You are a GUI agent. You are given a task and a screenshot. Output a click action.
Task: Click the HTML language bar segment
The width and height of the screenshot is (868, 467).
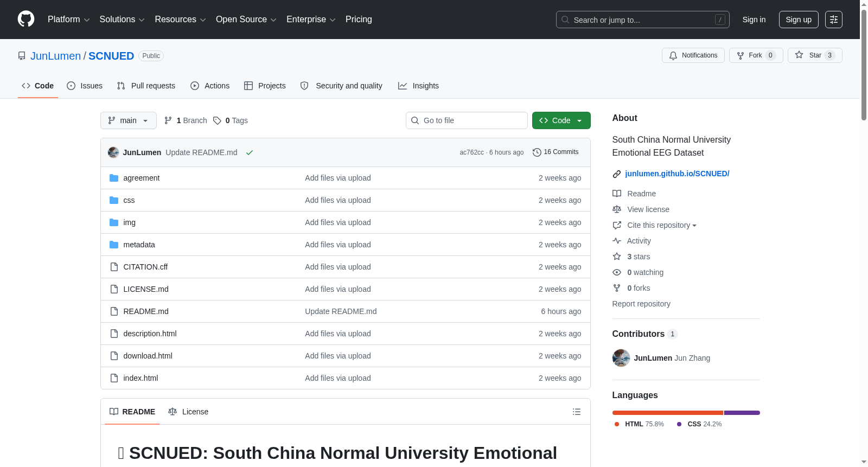(x=668, y=413)
